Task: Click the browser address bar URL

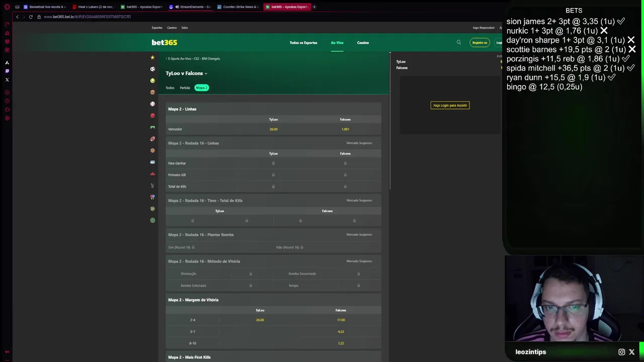Action: tap(87, 17)
